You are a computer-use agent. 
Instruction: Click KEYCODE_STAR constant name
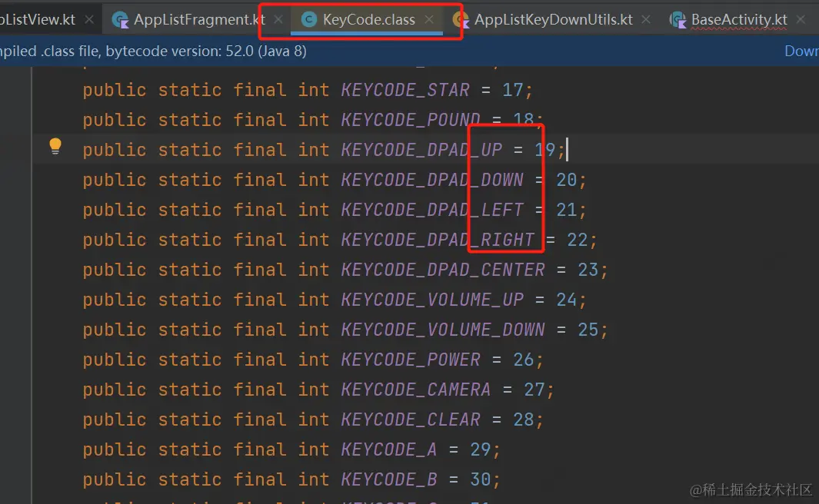point(405,90)
